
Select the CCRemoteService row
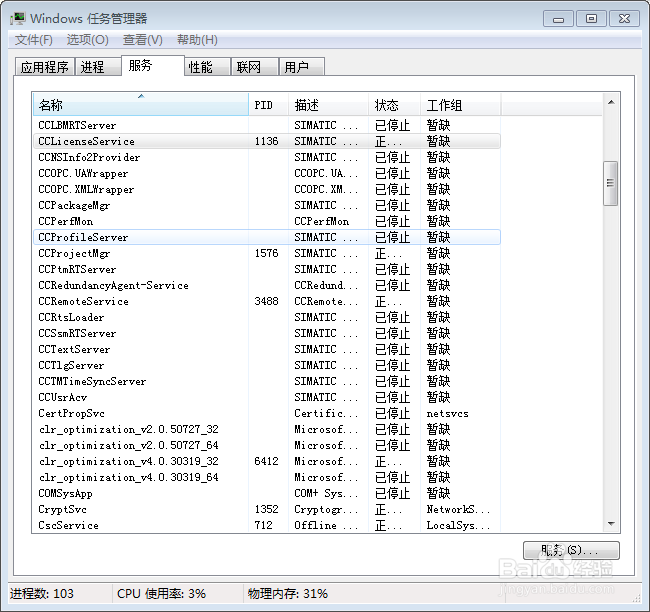[267, 301]
